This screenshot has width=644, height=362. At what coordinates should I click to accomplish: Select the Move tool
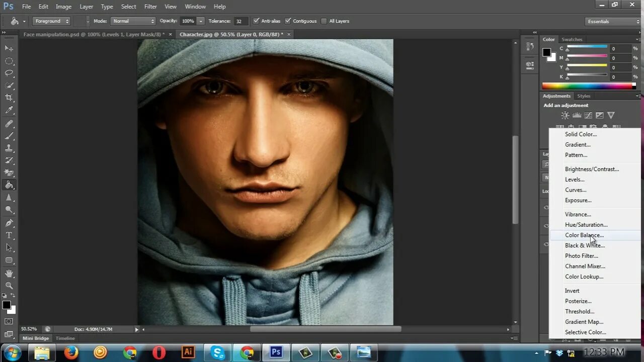pos(9,48)
